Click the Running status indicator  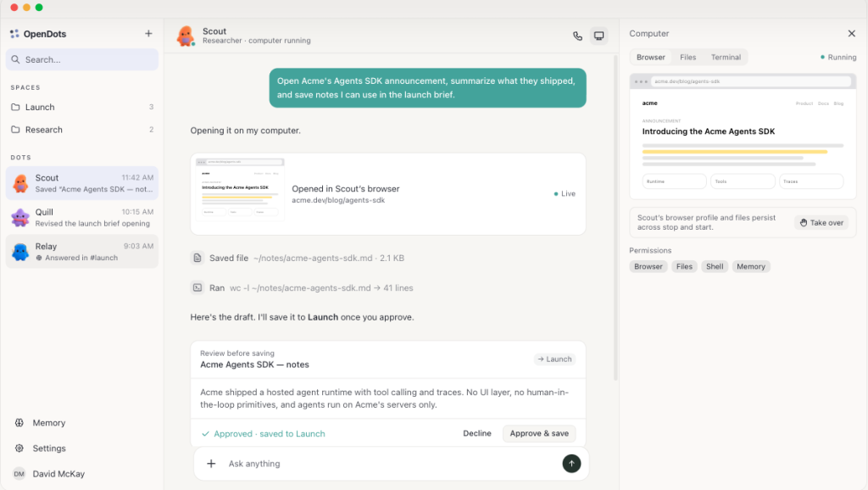(838, 57)
